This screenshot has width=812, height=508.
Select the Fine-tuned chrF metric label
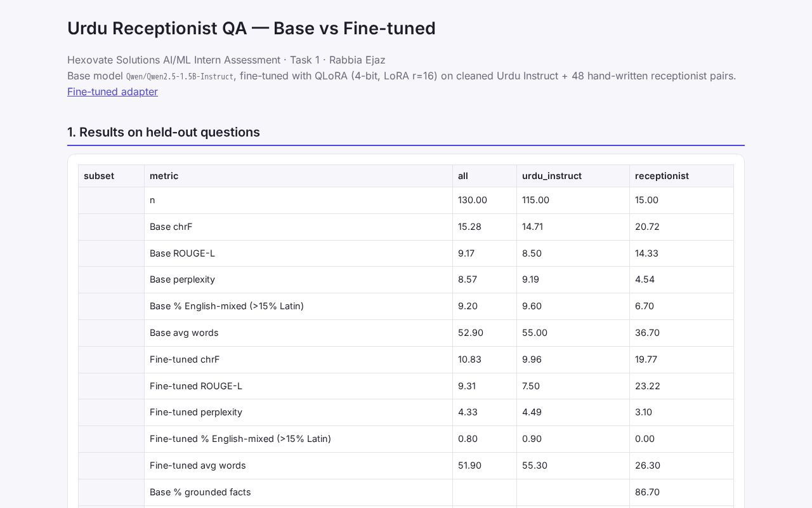[185, 359]
